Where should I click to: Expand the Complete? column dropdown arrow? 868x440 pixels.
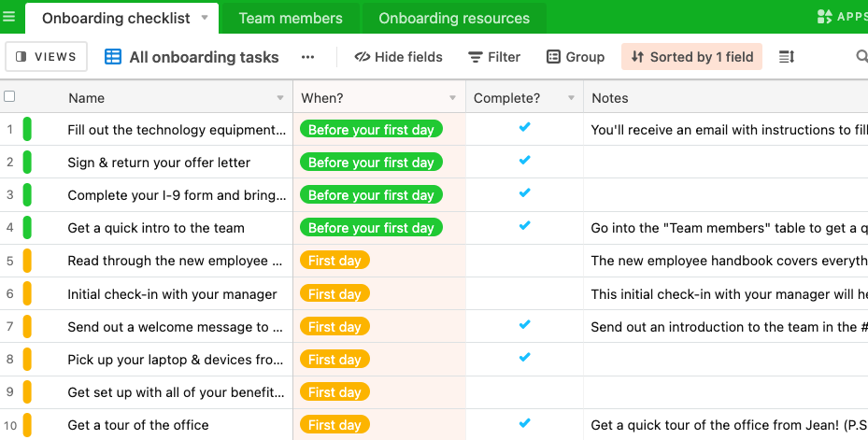click(x=571, y=98)
